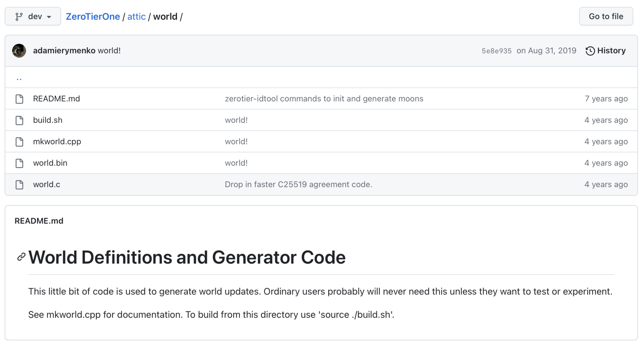Screen dimensions: 644x345
Task: Click the branch icon in dev button
Action: coord(19,16)
